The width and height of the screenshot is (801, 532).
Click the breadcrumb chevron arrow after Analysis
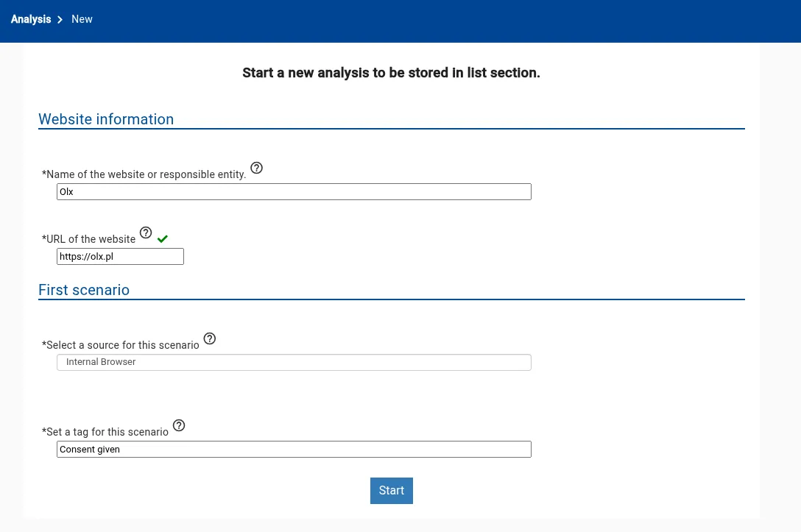60,20
